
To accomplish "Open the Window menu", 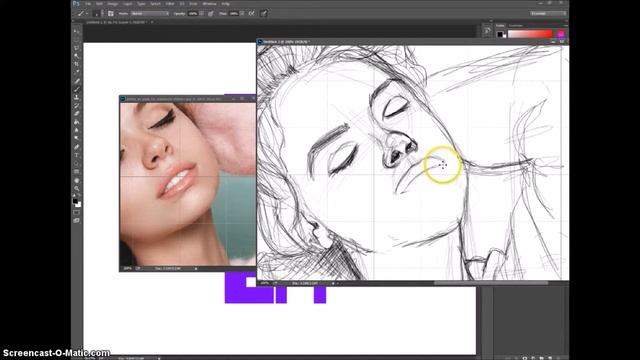I will click(209, 4).
